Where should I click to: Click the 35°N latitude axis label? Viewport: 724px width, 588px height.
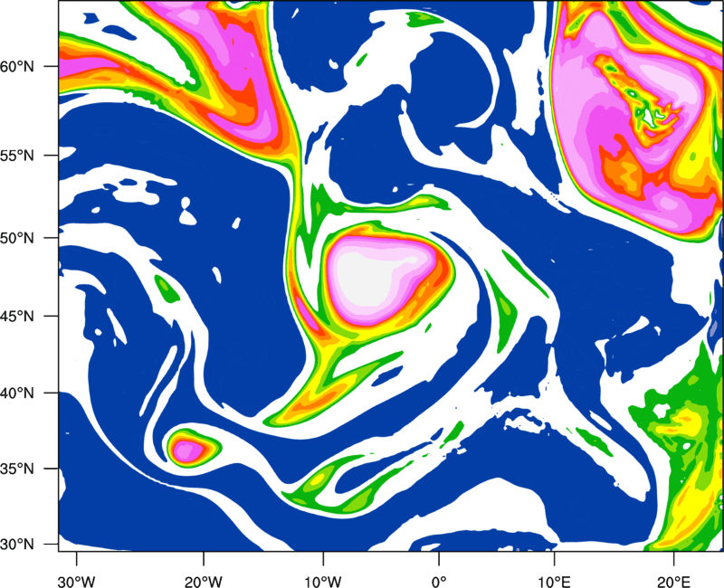pos(17,469)
